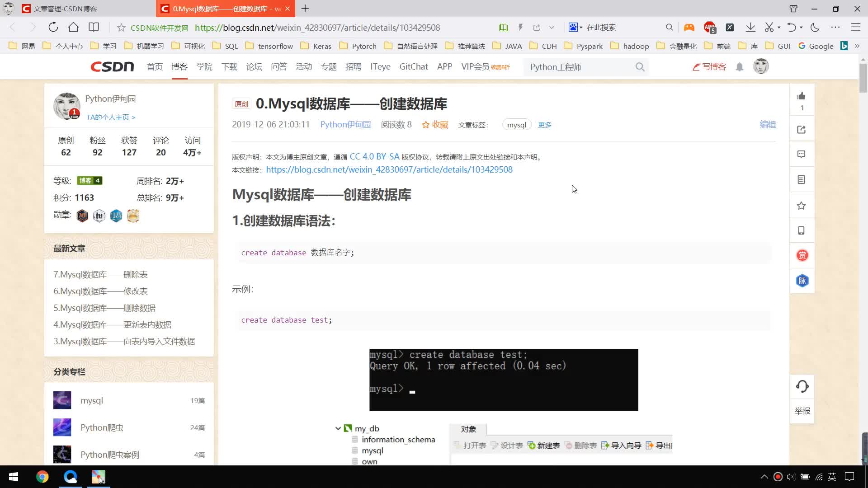
Task: Open the 下载 navigation menu item
Action: tap(229, 67)
